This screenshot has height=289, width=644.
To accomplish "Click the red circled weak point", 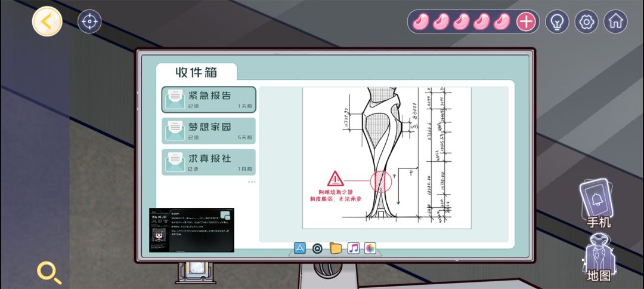I will (380, 182).
